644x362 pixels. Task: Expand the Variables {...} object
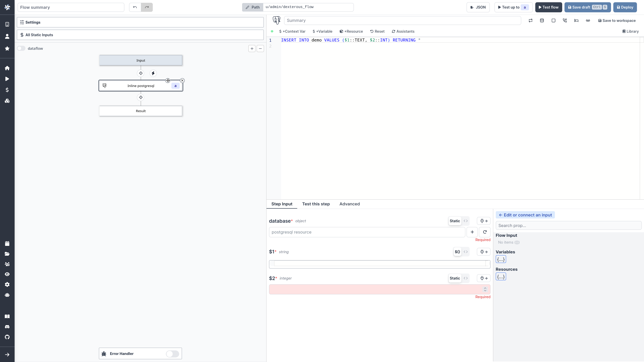pyautogui.click(x=501, y=259)
